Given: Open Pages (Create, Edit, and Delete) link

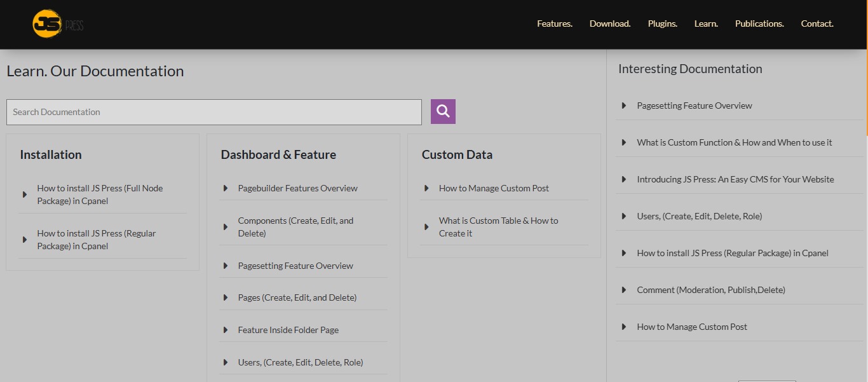Looking at the screenshot, I should (297, 298).
